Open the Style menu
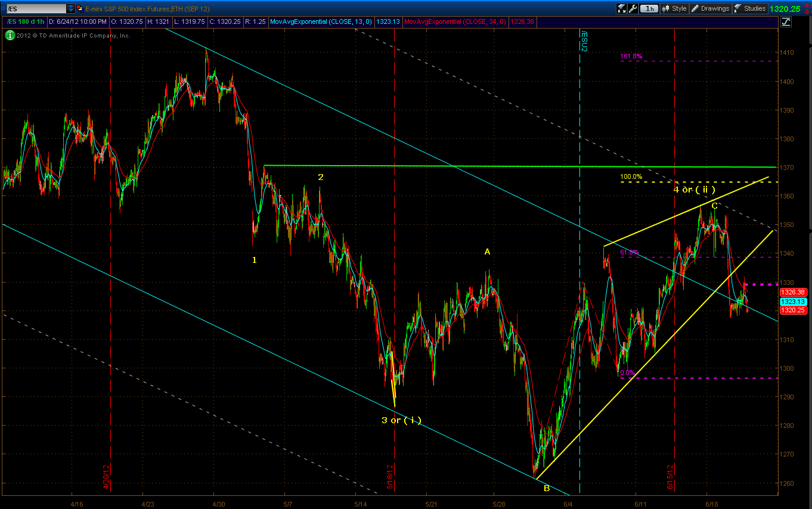Screen dimensions: 812x509 pyautogui.click(x=674, y=8)
